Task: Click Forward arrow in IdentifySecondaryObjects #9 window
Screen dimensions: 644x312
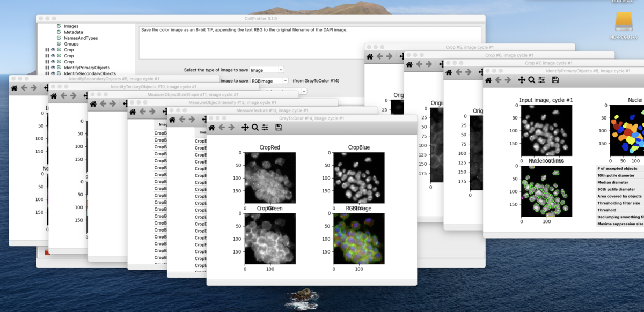Action: [34, 88]
